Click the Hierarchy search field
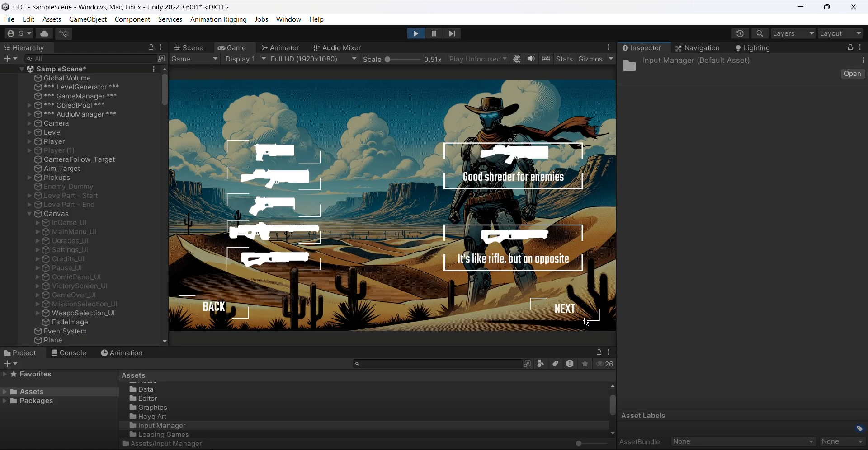868x450 pixels. click(90, 59)
